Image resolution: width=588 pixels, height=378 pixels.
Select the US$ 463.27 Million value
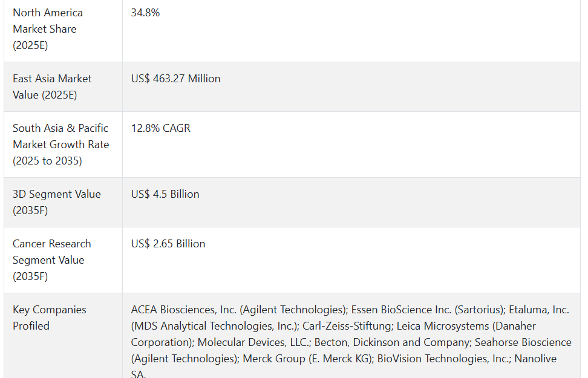pyautogui.click(x=175, y=79)
